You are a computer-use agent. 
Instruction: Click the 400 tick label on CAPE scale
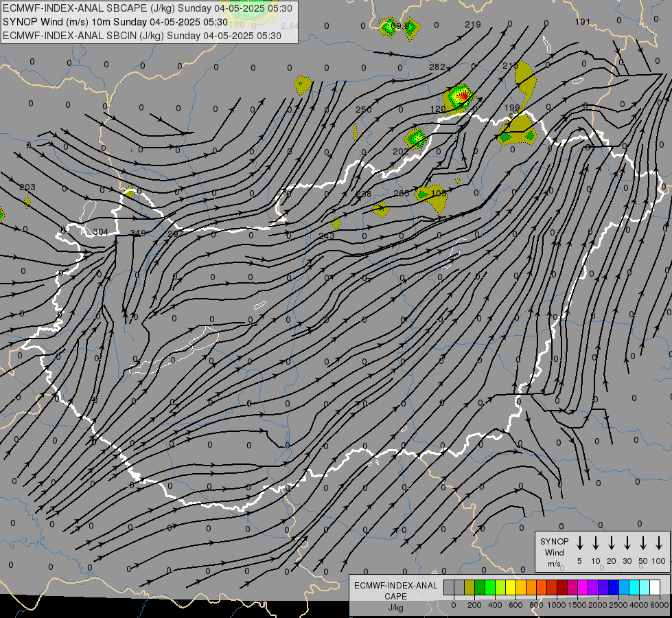(495, 605)
